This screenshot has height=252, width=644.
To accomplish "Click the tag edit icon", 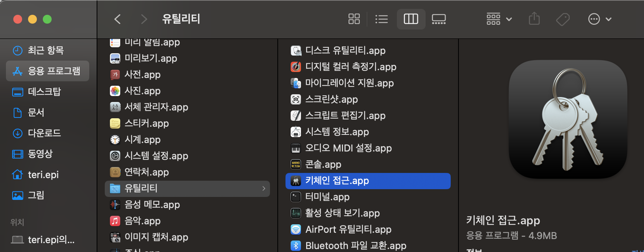I will tap(563, 19).
